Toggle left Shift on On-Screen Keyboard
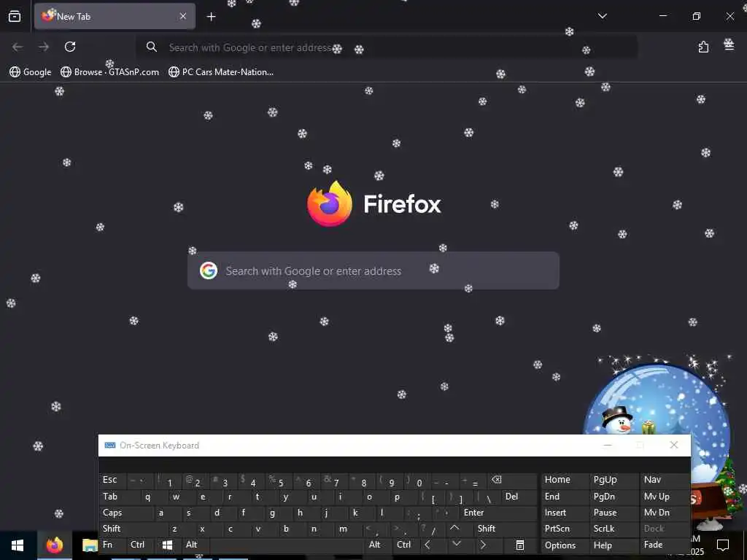 tap(131, 529)
